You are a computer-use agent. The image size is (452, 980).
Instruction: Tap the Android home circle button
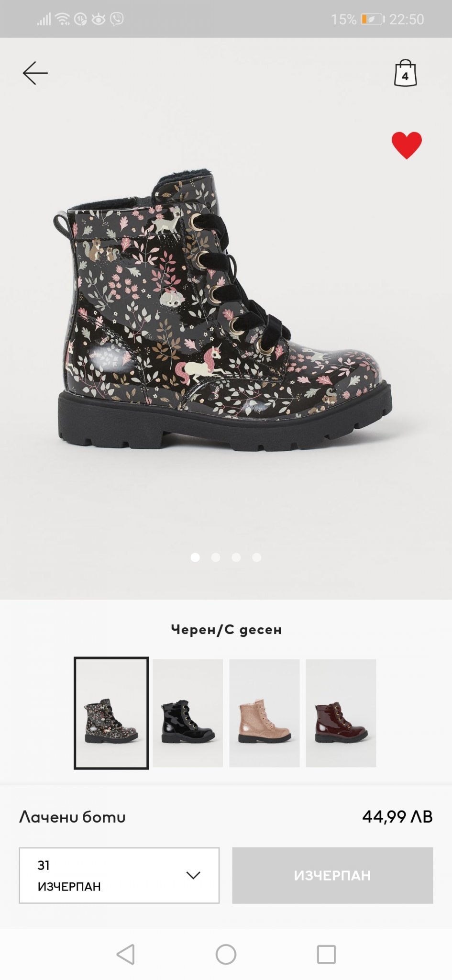[226, 954]
